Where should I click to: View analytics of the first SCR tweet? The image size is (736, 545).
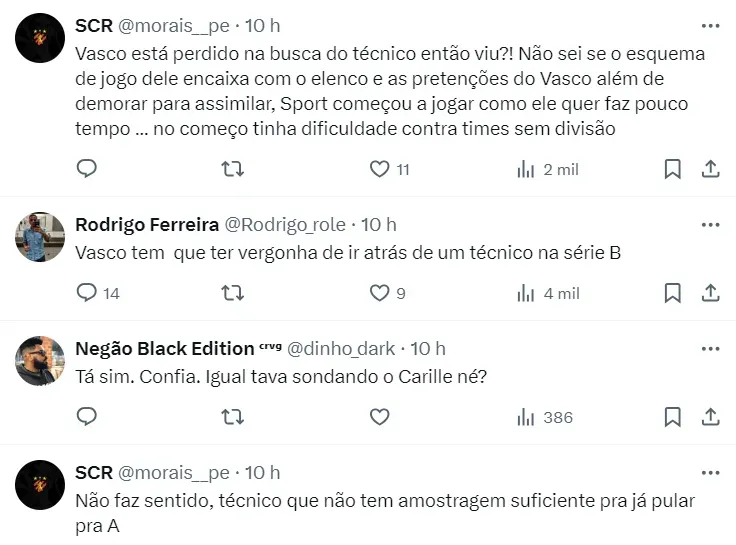coord(547,169)
